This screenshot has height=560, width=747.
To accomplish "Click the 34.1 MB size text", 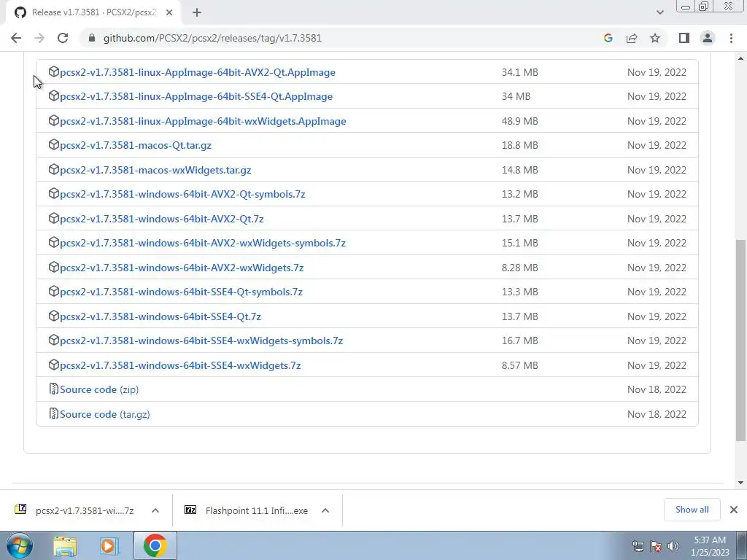I will (x=519, y=72).
